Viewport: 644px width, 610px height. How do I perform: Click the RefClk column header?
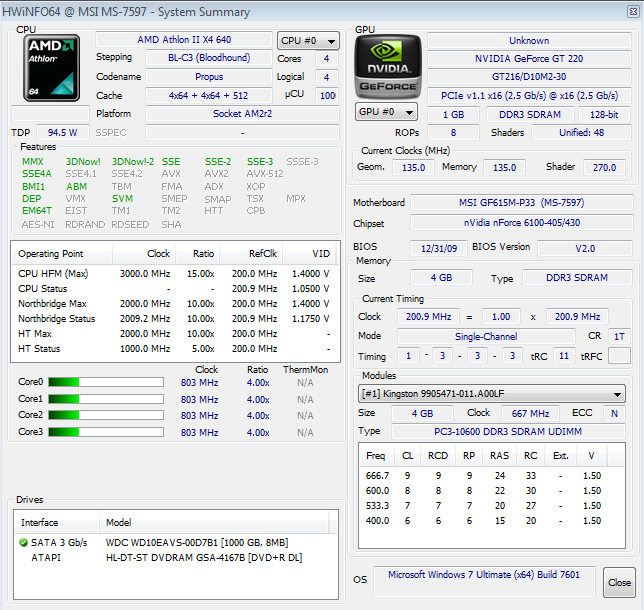[251, 253]
